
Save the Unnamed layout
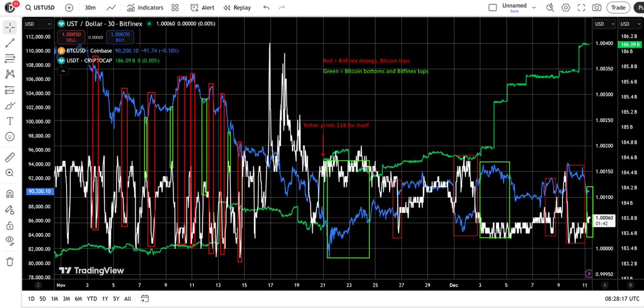[x=514, y=11]
